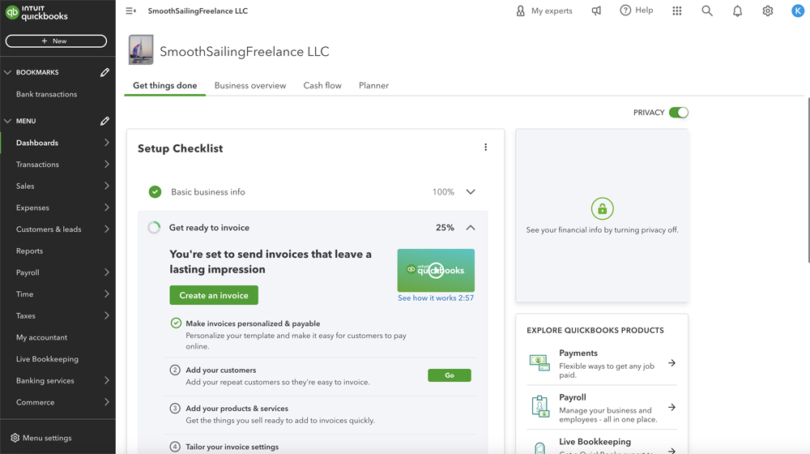Viewport: 810px width, 454px height.
Task: Collapse the sidebar navigation menu icon
Action: 131,10
